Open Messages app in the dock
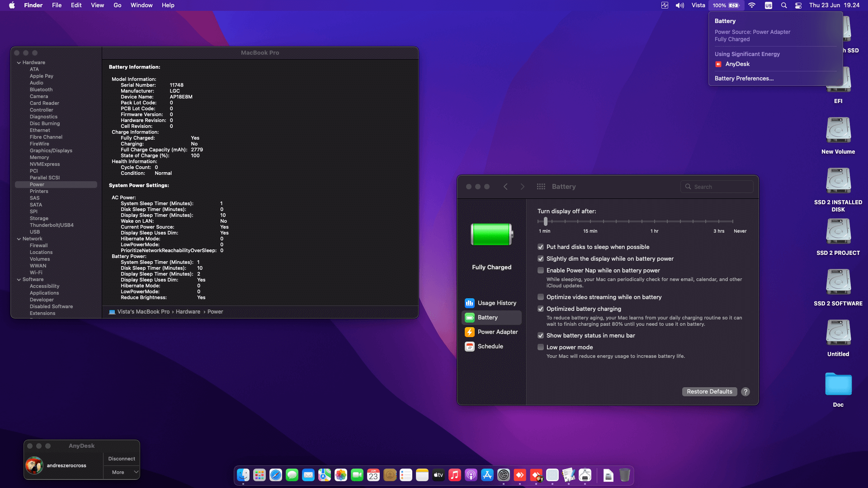The height and width of the screenshot is (488, 868). (x=292, y=475)
